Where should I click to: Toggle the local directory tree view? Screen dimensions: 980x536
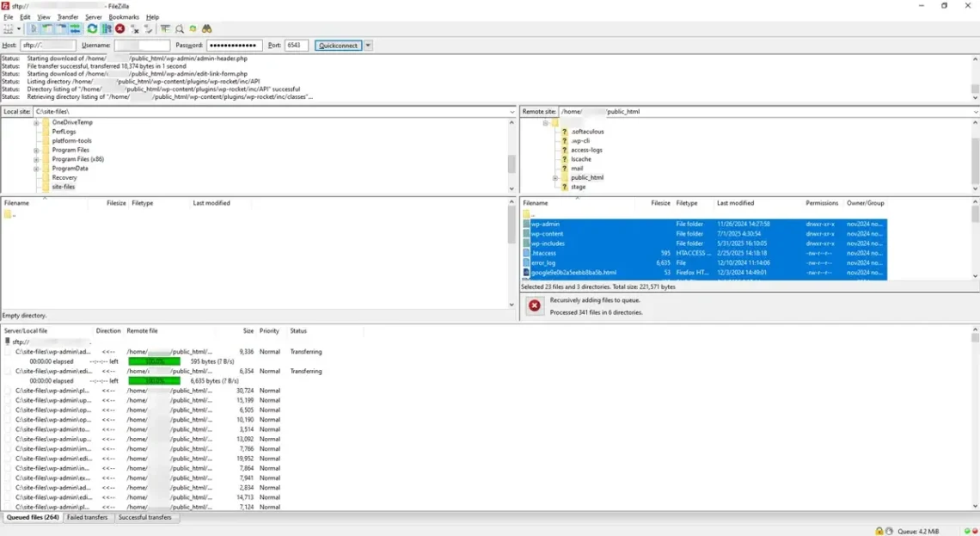[46, 28]
